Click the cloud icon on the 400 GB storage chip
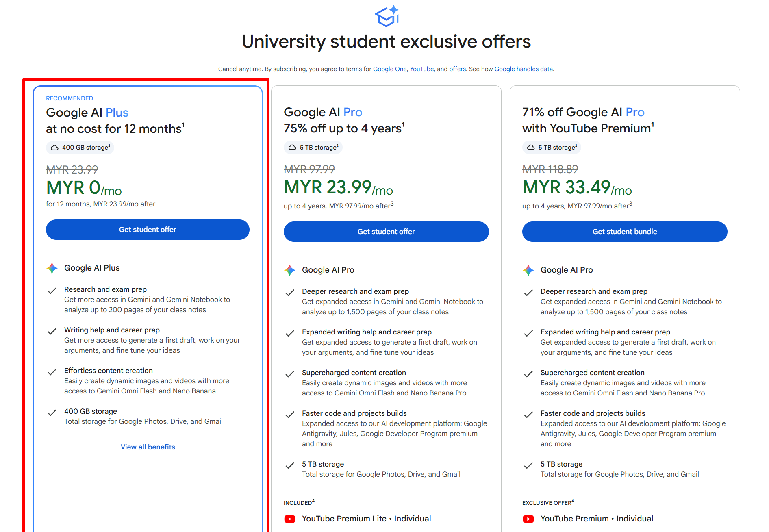Viewport: 769px width, 532px height. pyautogui.click(x=54, y=148)
